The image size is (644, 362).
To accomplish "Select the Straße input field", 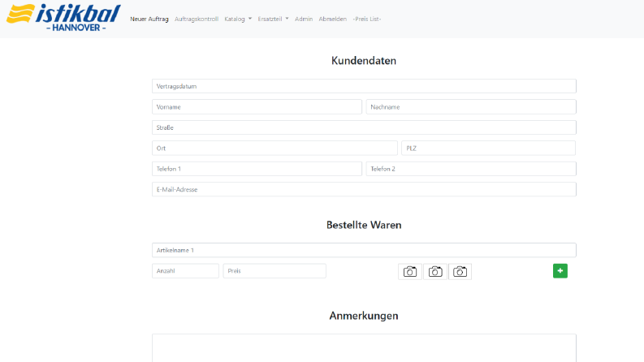I will click(364, 127).
